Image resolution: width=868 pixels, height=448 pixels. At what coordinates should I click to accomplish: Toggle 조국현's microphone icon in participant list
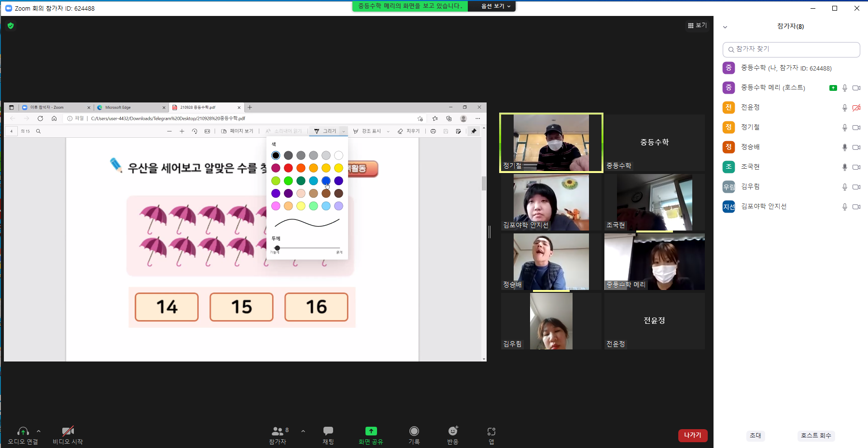pyautogui.click(x=845, y=167)
